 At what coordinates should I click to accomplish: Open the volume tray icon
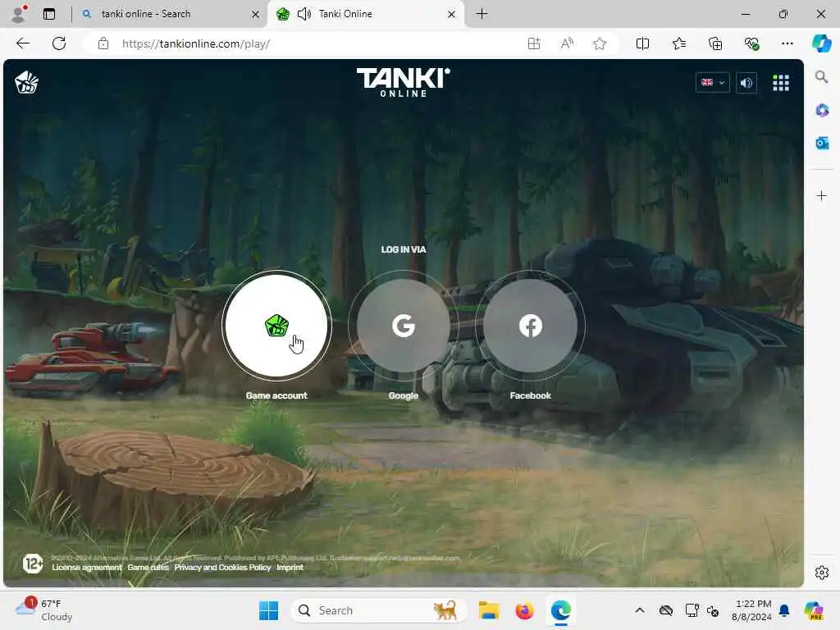713,610
